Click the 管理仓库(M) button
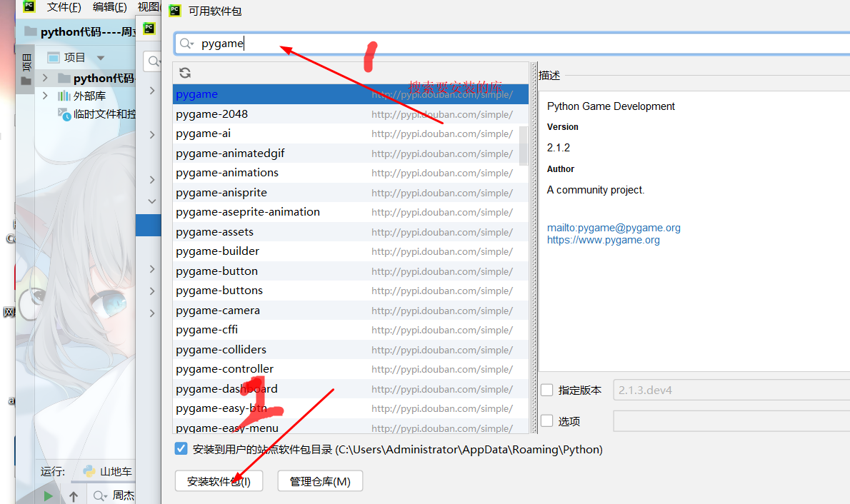850x504 pixels. pos(320,481)
